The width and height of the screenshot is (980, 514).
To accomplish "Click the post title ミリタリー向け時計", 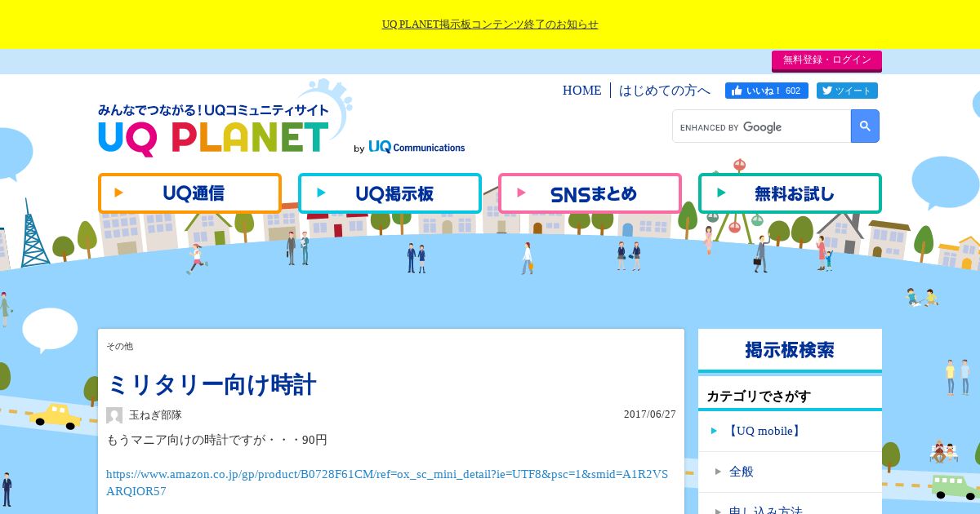I will coord(212,384).
